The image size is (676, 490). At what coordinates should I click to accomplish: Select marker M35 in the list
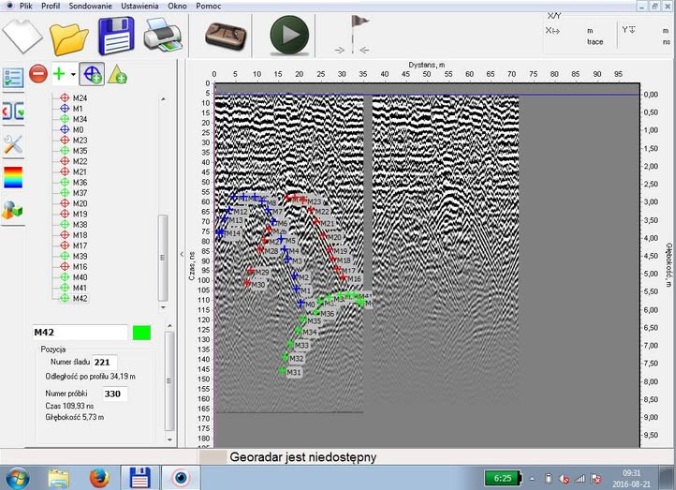tap(80, 151)
